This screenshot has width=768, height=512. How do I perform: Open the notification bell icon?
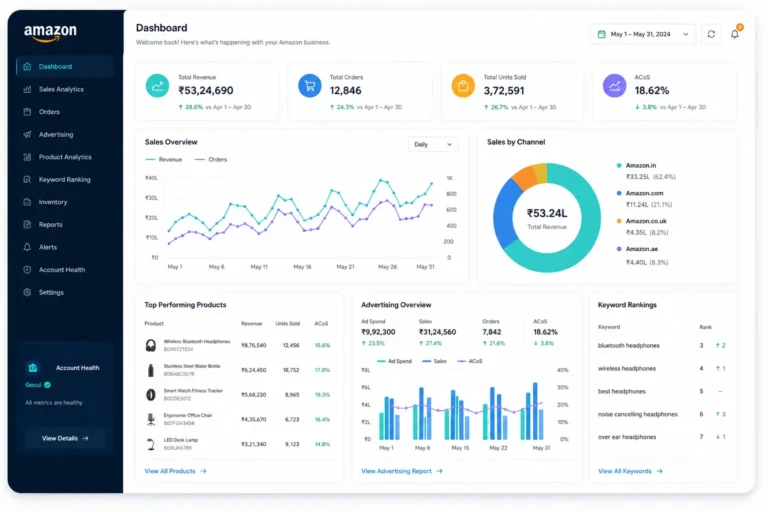coord(735,34)
